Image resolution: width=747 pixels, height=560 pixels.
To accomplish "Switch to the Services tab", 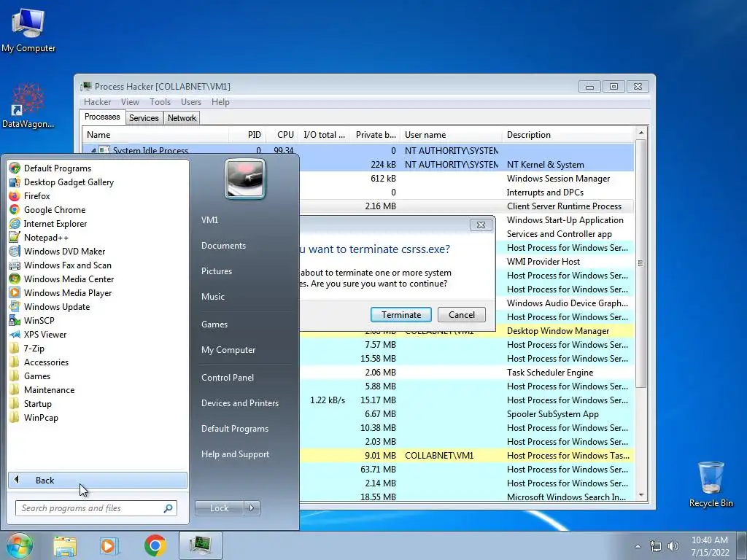I will (x=144, y=118).
